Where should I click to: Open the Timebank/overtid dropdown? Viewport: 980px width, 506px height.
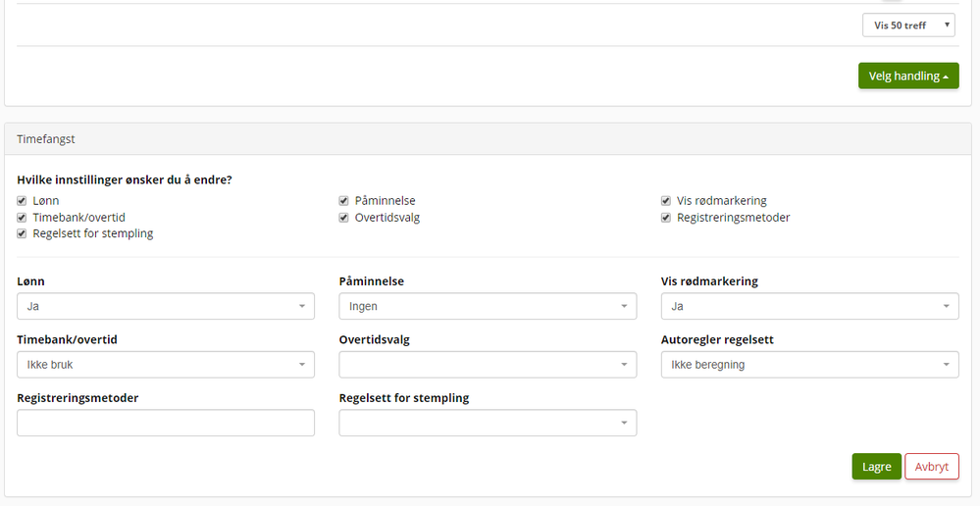coord(166,365)
